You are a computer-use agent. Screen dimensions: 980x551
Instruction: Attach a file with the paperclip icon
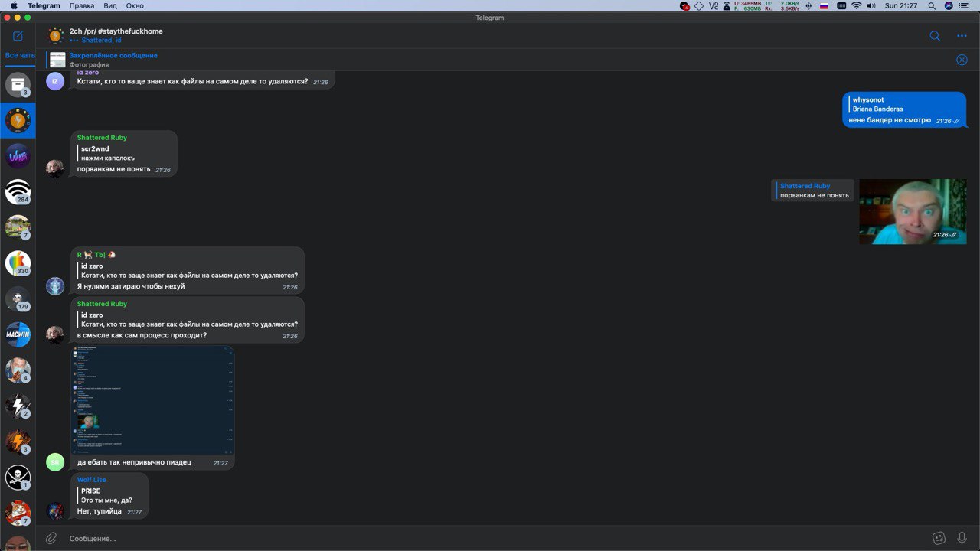(51, 538)
